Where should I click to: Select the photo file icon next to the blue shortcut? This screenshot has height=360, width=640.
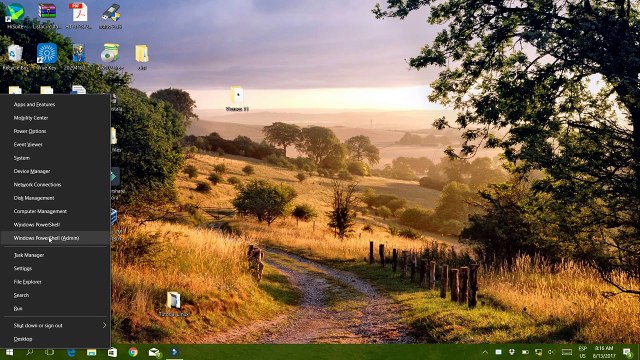coord(78,57)
